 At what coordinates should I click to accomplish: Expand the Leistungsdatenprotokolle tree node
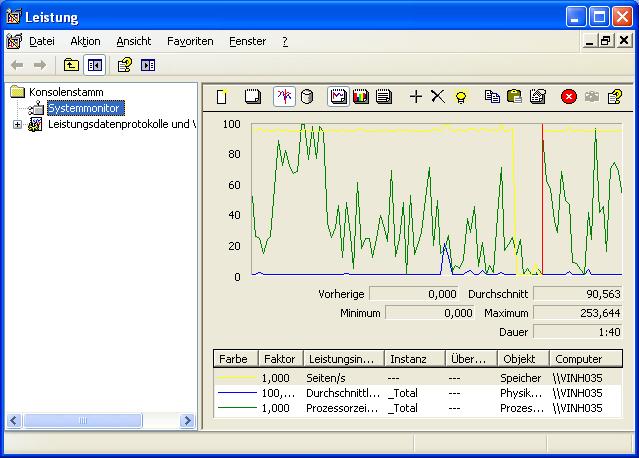click(17, 124)
